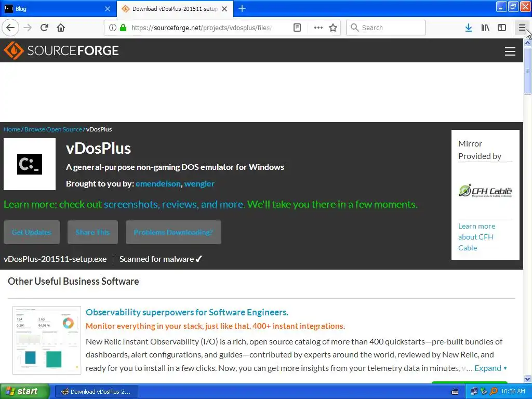Open emendelson's profile link
532x399 pixels.
coord(158,183)
